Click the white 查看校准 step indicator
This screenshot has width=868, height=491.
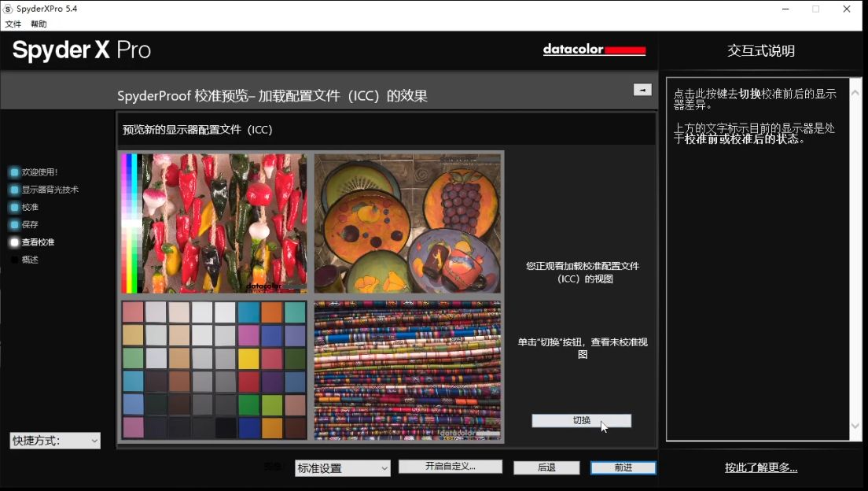point(14,242)
